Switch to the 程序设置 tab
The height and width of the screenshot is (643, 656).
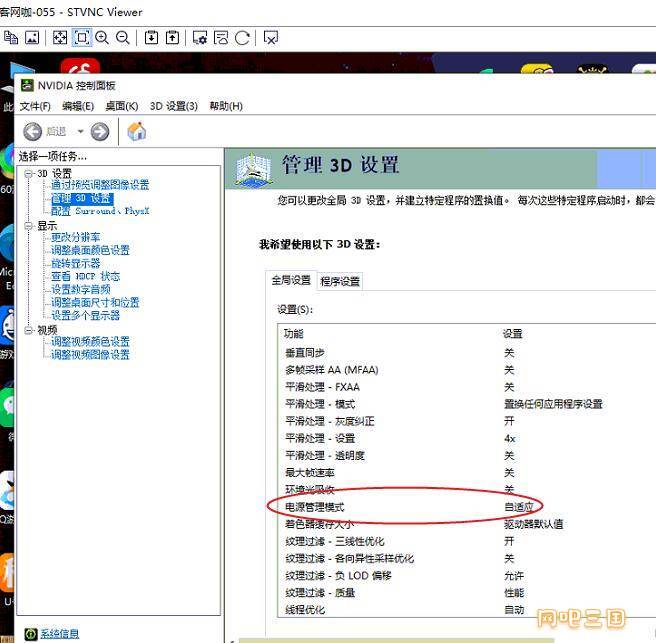pyautogui.click(x=340, y=282)
